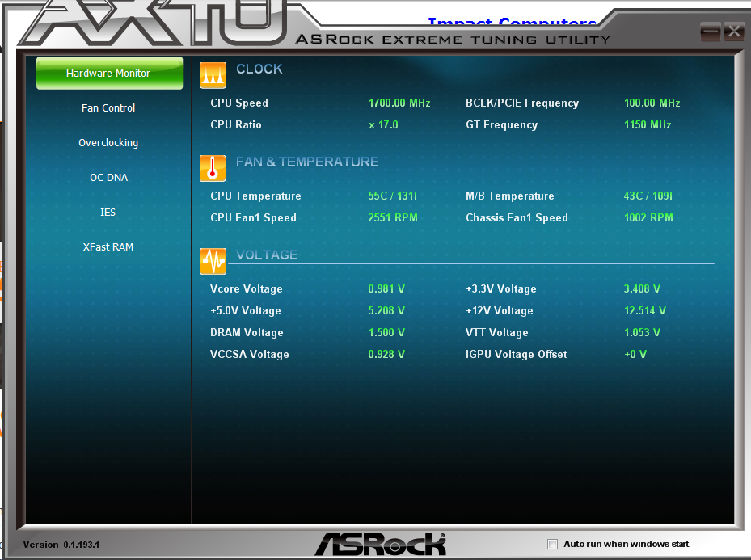Enable Auto run when windows start
Screen dimensions: 751x560
point(552,544)
